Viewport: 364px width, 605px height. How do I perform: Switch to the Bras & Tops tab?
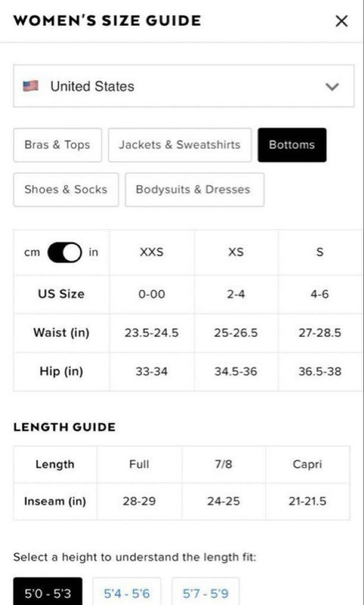pyautogui.click(x=58, y=145)
